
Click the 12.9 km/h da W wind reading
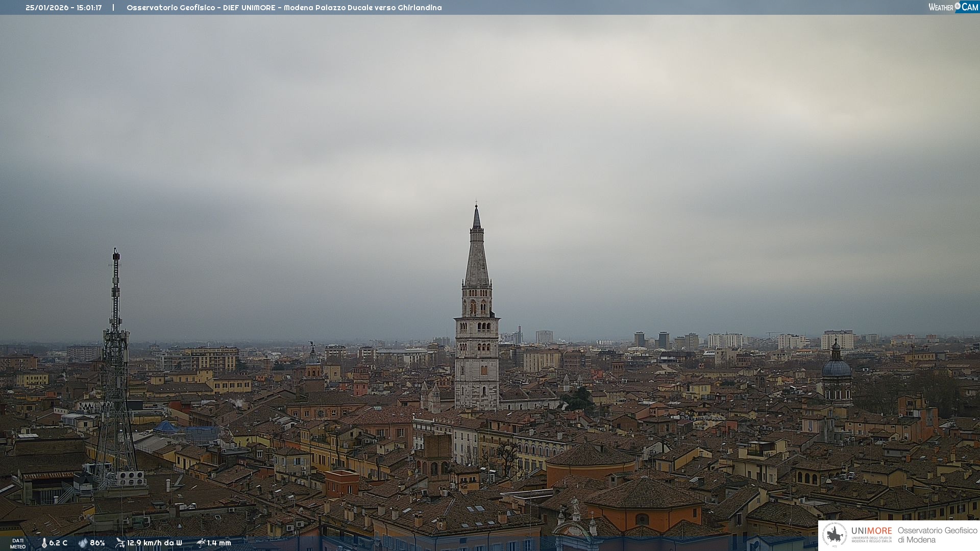point(155,543)
